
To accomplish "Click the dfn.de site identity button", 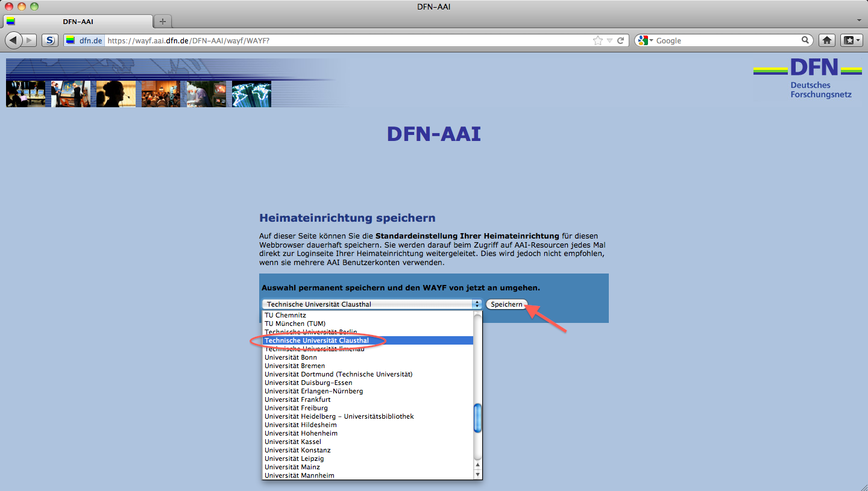I will (x=85, y=40).
